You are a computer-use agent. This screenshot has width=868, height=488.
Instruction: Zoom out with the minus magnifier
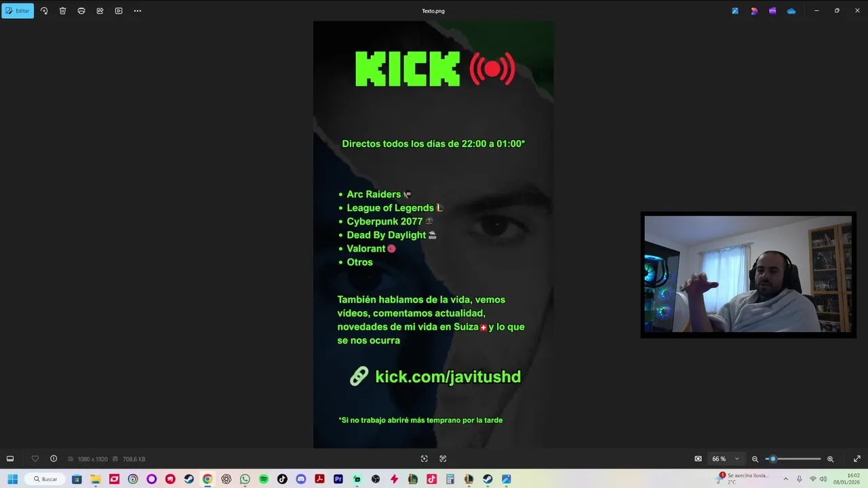[x=755, y=459]
